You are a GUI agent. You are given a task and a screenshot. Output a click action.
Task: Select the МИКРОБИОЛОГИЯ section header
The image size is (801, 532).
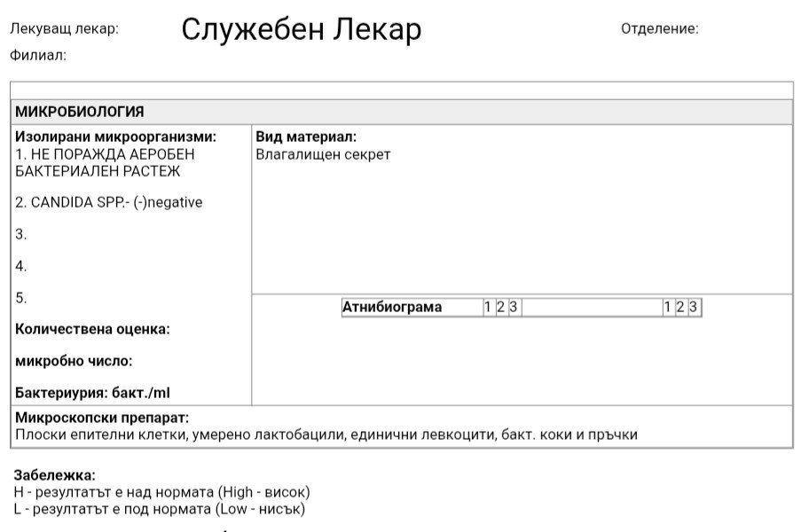pos(80,113)
